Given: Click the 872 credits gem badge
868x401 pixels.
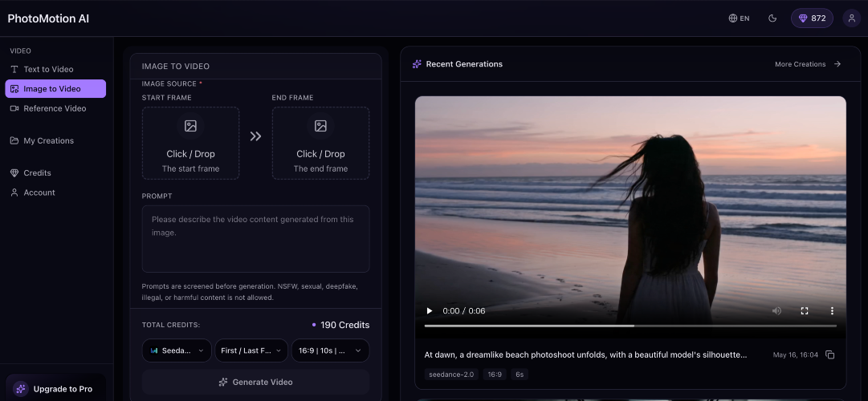Looking at the screenshot, I should tap(812, 18).
